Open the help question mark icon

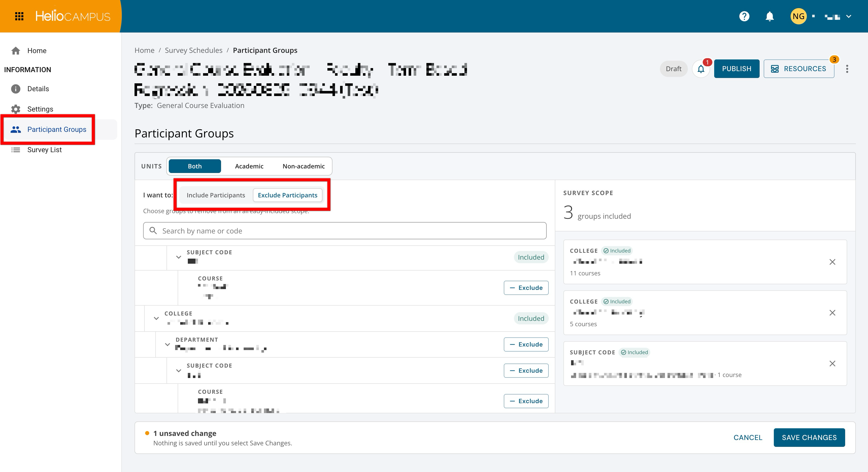[744, 16]
